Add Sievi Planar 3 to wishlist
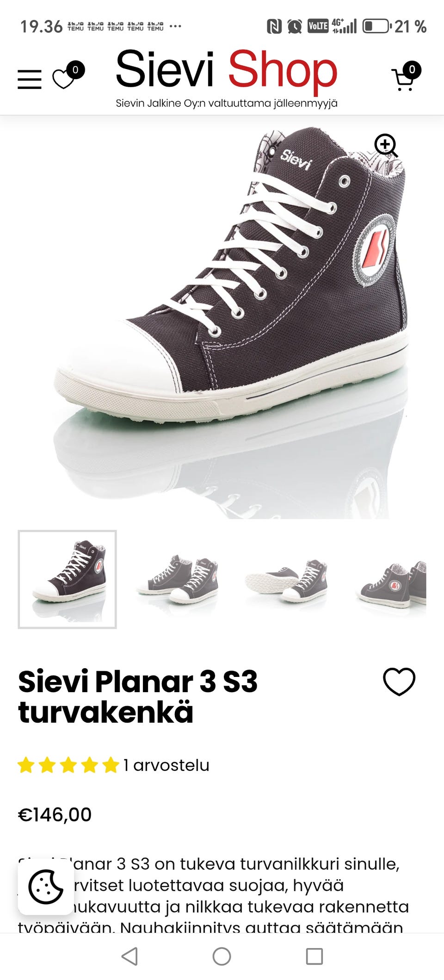The image size is (444, 980). tap(399, 682)
